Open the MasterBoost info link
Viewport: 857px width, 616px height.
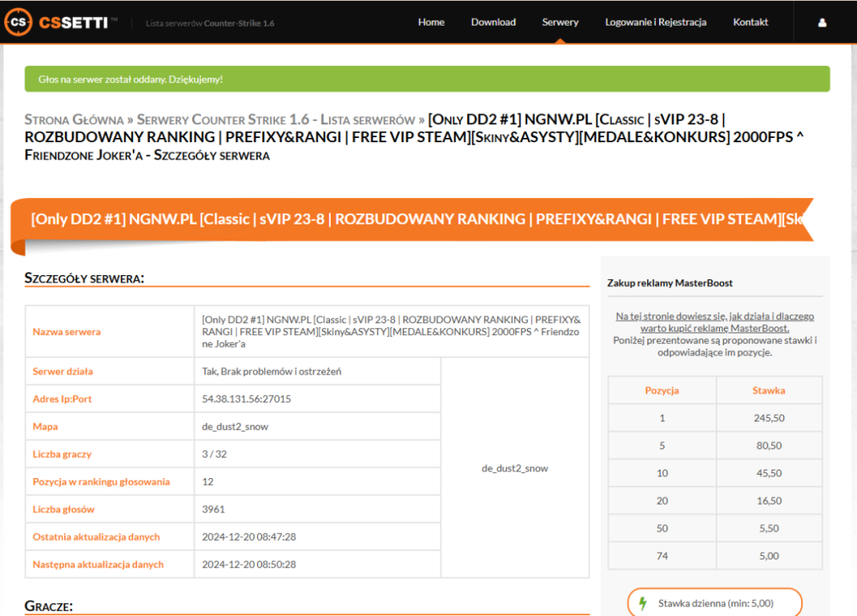(715, 322)
